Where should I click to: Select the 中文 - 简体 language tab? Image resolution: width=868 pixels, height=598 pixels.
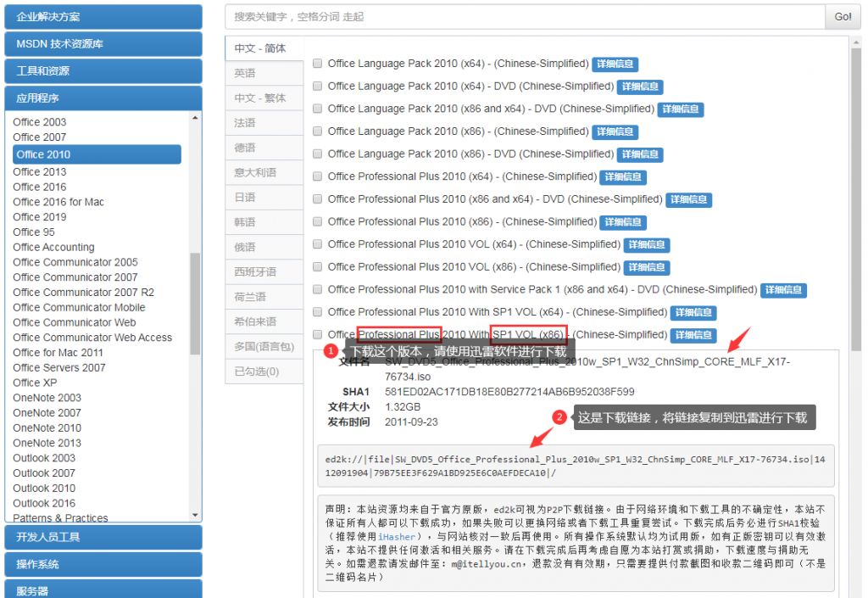click(264, 48)
